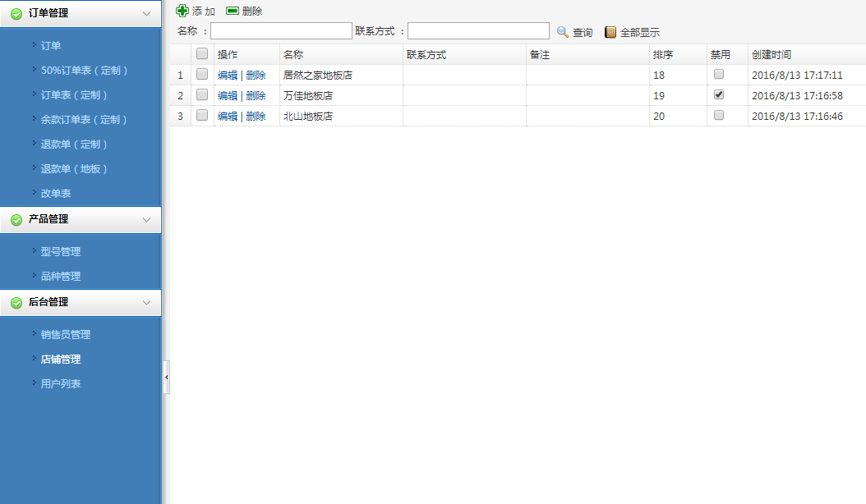Open 销售员管理 in the sidebar
This screenshot has height=504, width=866.
(x=66, y=335)
